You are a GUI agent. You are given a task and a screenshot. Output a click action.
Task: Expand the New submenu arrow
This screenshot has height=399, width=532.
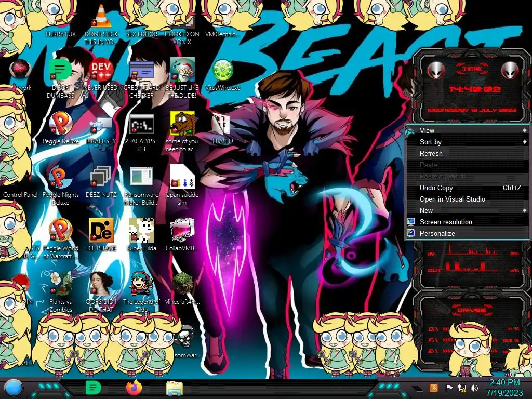point(525,211)
